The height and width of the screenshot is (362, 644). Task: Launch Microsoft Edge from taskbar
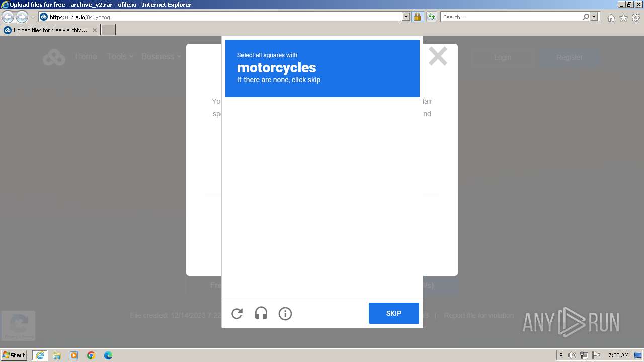[x=108, y=355]
